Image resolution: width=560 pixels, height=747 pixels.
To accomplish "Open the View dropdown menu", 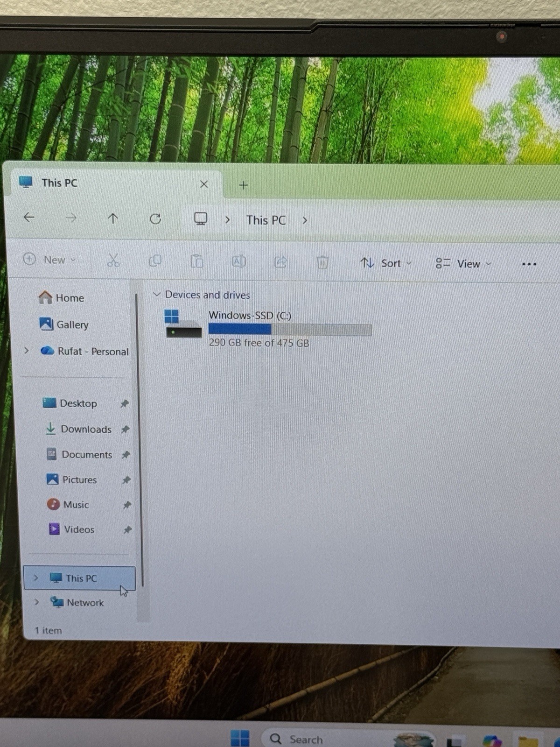I will 463,264.
